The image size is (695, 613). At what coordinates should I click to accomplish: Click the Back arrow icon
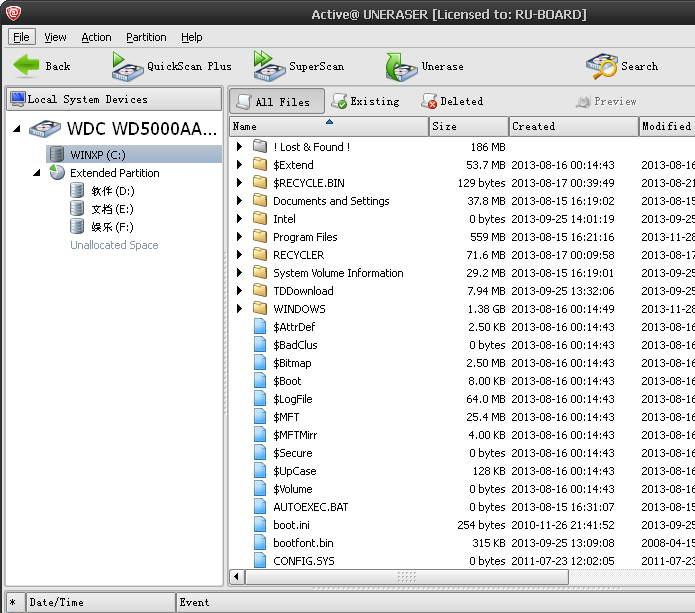coord(26,66)
